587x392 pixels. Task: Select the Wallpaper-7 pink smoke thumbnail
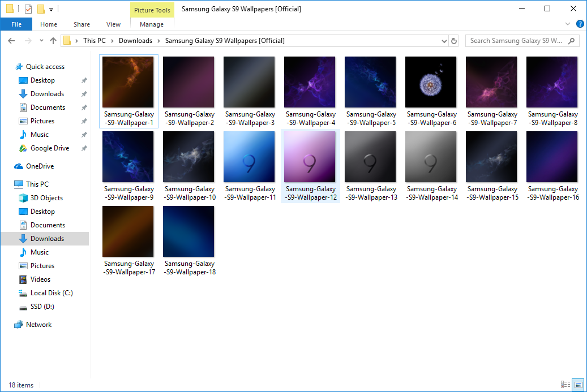tap(491, 82)
